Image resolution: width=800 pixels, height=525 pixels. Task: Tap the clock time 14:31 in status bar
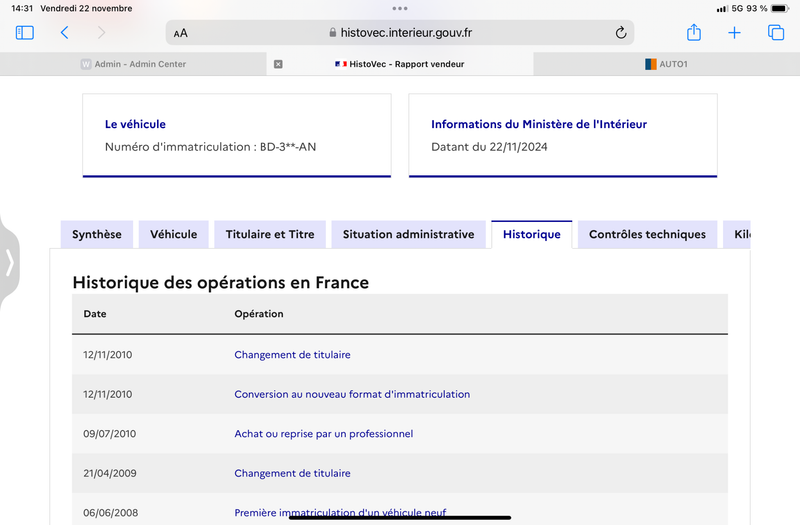coord(22,8)
